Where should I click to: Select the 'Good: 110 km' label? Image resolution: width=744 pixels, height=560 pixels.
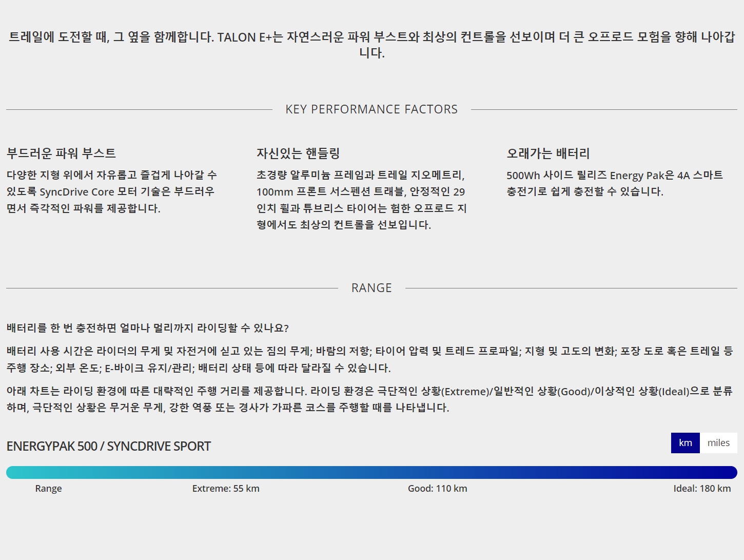point(438,489)
